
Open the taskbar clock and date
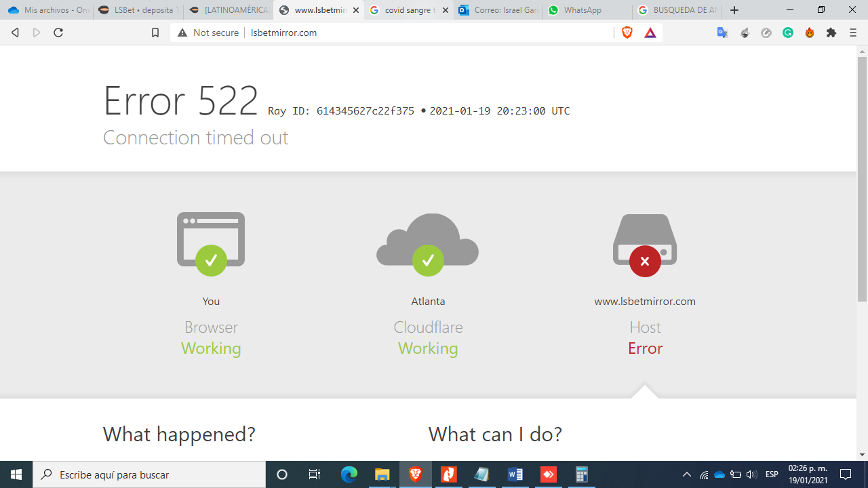[808, 474]
